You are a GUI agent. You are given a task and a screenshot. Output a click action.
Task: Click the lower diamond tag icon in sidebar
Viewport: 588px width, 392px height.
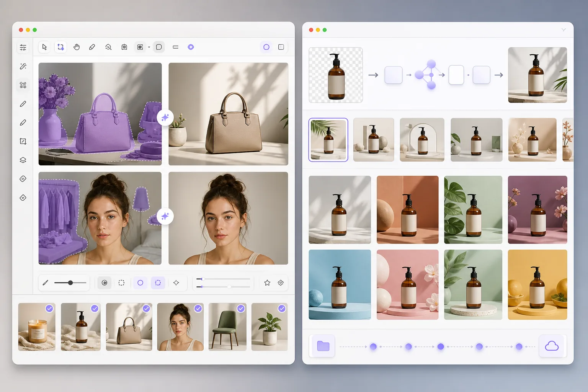tap(23, 198)
